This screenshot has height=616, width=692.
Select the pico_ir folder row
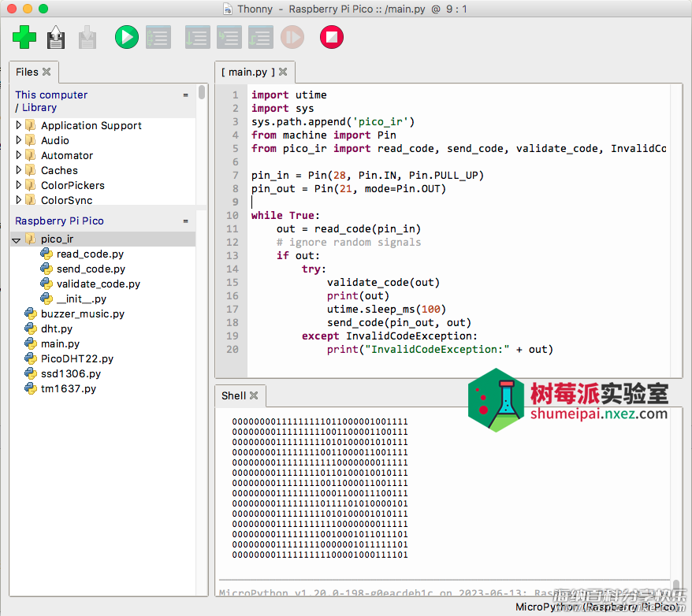pyautogui.click(x=102, y=239)
